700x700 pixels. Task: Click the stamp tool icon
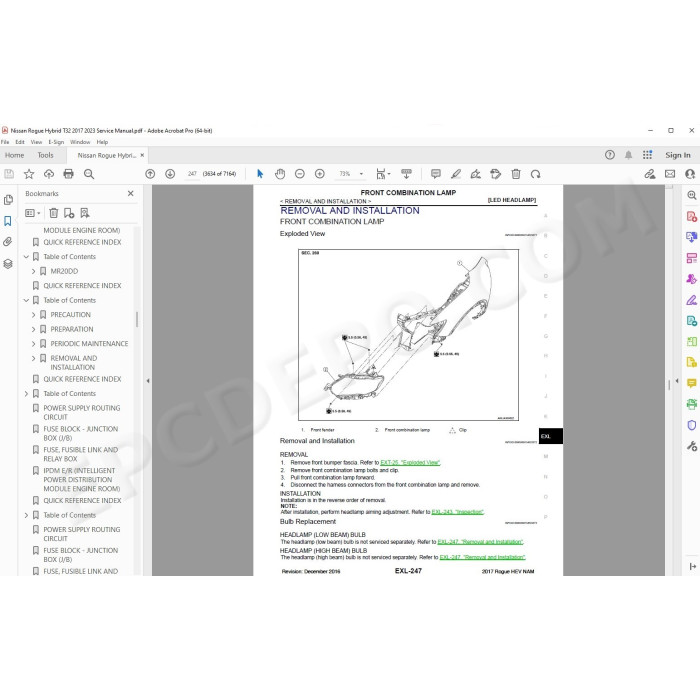click(496, 174)
